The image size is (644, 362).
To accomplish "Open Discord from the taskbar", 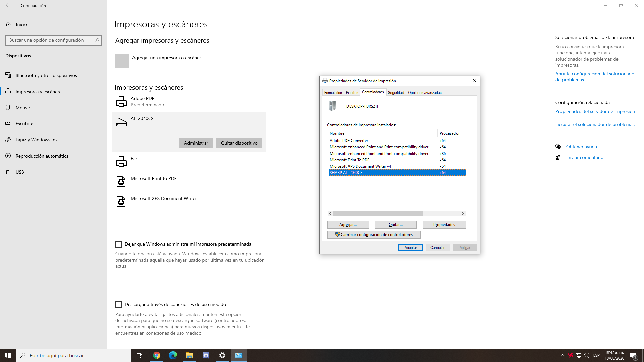I will pyautogui.click(x=206, y=355).
